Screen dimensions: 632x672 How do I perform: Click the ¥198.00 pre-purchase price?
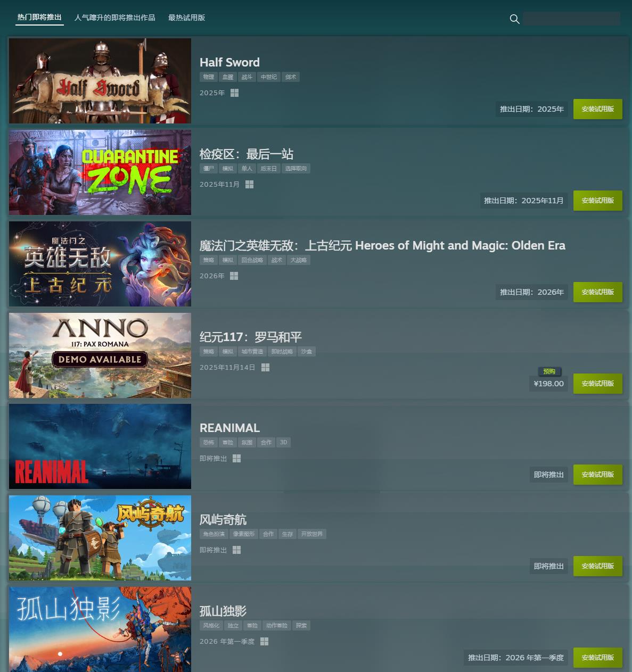coord(548,384)
